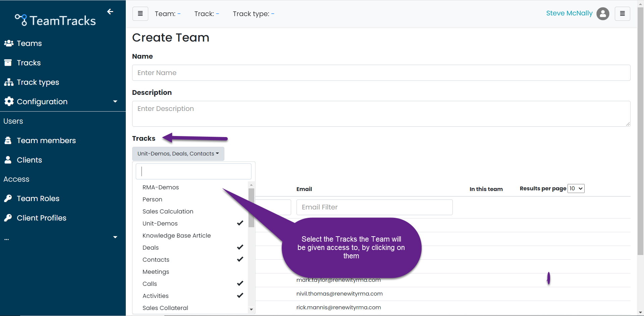Click the Tracks archive box icon

8,63
